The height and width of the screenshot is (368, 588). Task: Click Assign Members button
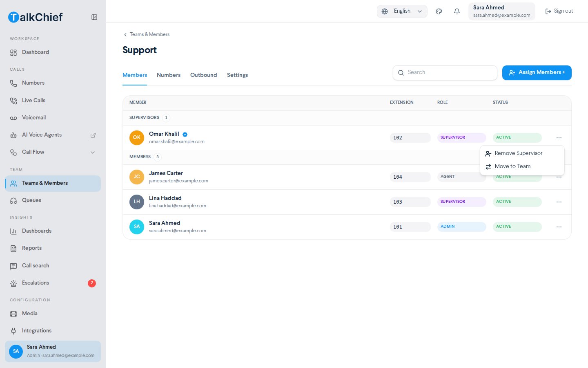pyautogui.click(x=537, y=73)
